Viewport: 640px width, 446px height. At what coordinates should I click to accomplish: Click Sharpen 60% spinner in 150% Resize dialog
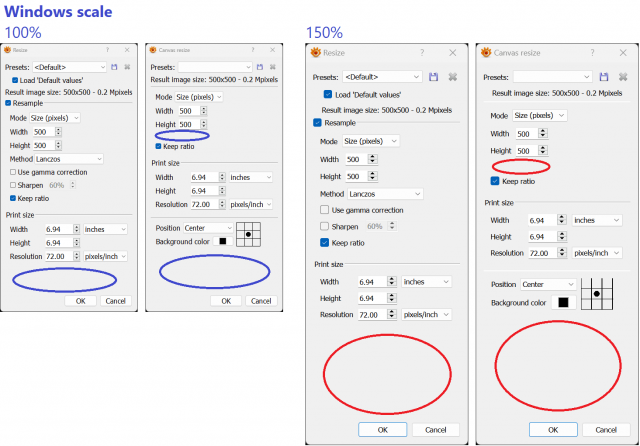tap(392, 226)
